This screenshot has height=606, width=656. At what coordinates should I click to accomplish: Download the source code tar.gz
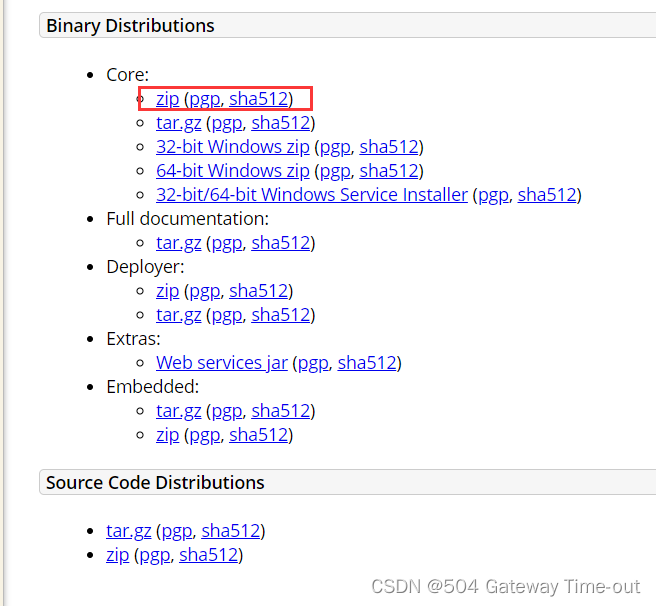click(128, 531)
